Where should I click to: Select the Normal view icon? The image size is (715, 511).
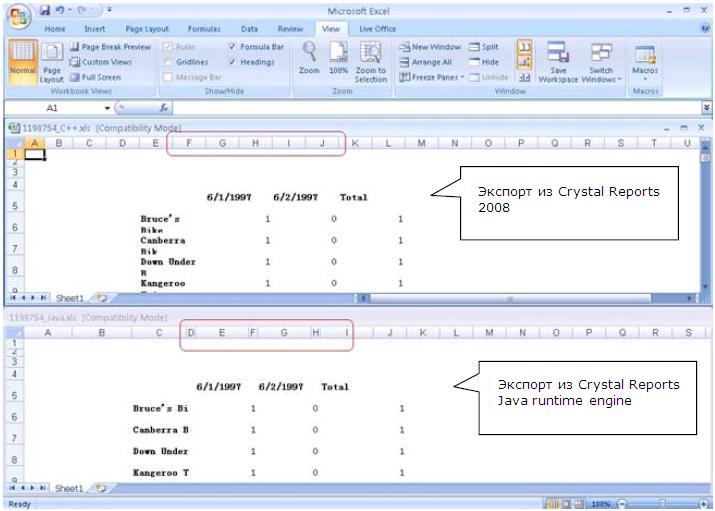click(22, 62)
